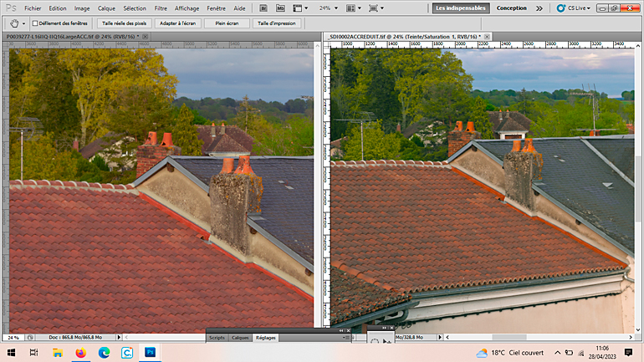Open the Calque menu
This screenshot has width=644, height=362.
106,8
